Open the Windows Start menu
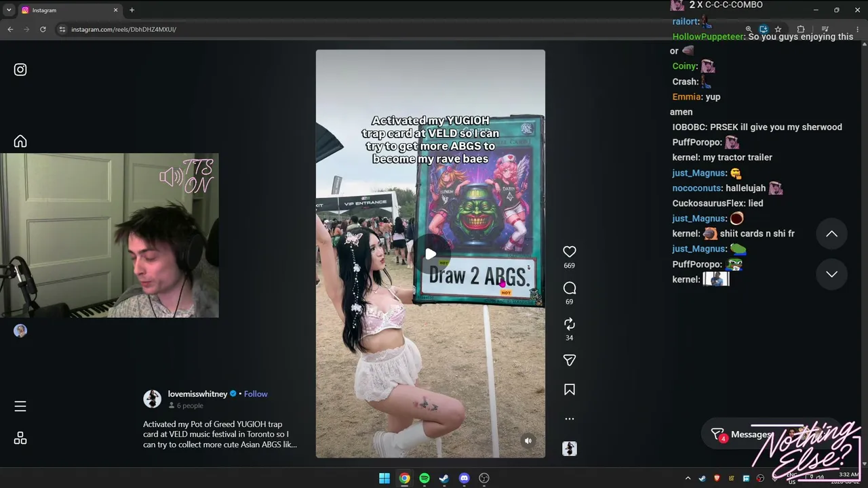868x488 pixels. coord(384,478)
